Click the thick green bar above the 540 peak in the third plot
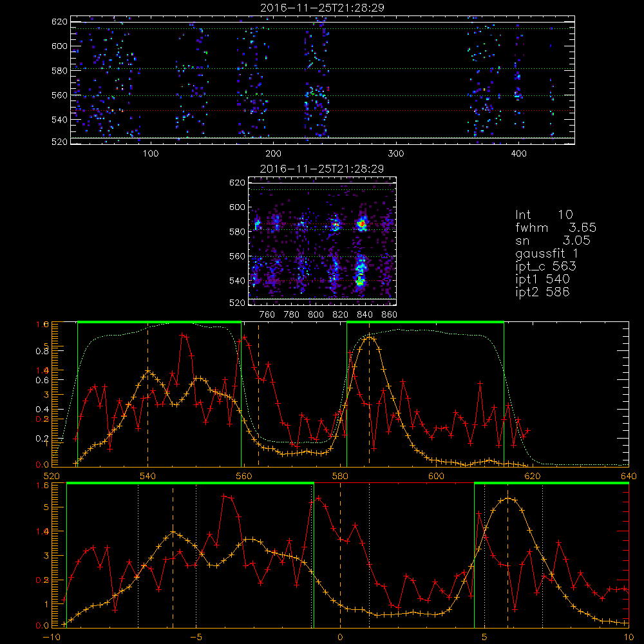 coord(159,322)
